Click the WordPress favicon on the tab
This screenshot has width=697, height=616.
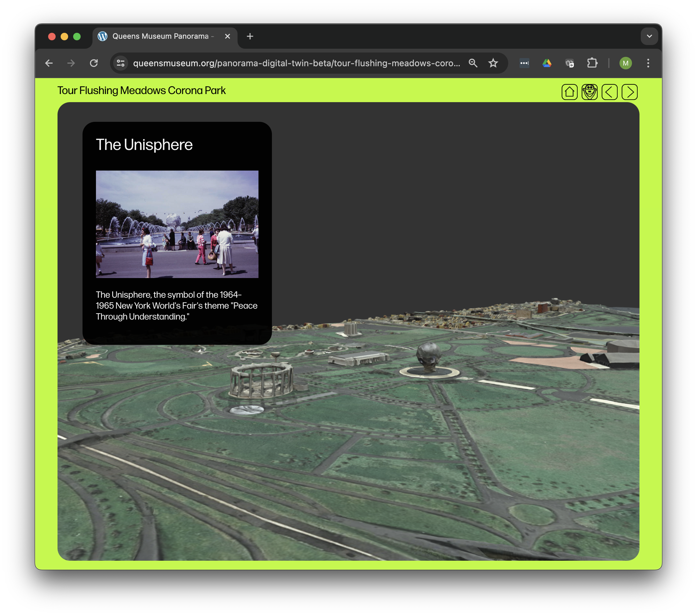[102, 36]
